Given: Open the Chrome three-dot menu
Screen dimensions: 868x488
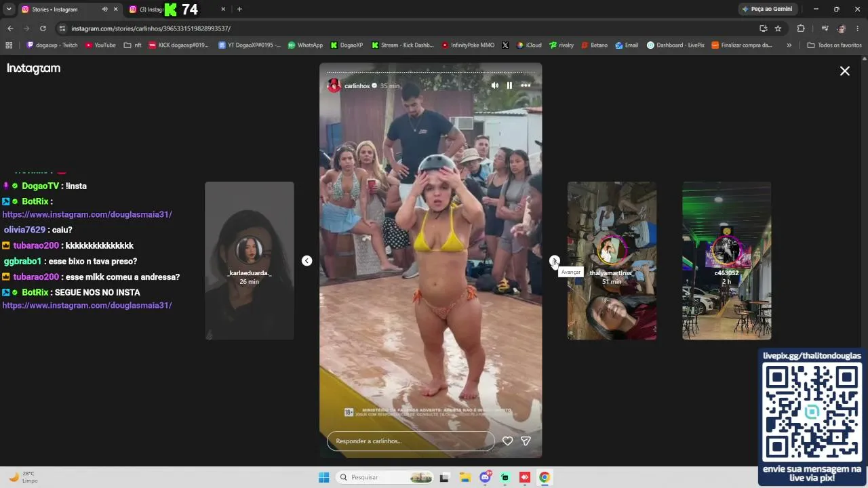Looking at the screenshot, I should point(858,28).
